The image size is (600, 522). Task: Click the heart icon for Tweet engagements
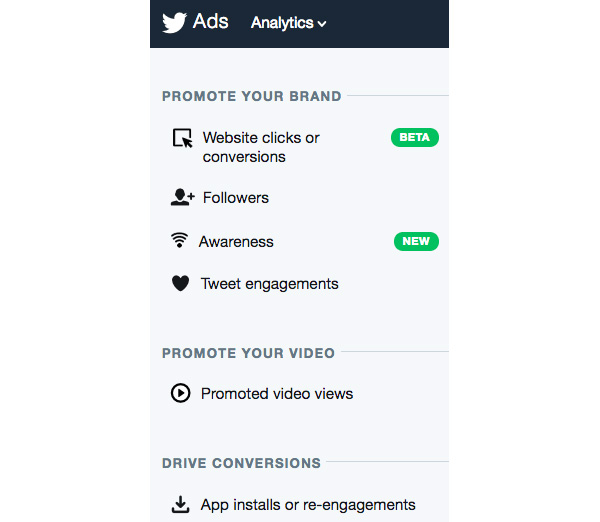tap(180, 284)
